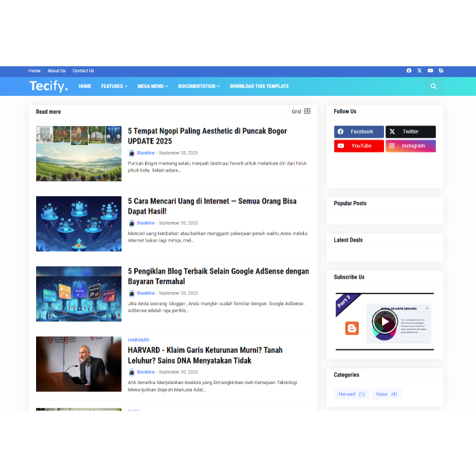Click Blackline author on HARVARD post
Image resolution: width=476 pixels, height=476 pixels.
pyautogui.click(x=146, y=372)
